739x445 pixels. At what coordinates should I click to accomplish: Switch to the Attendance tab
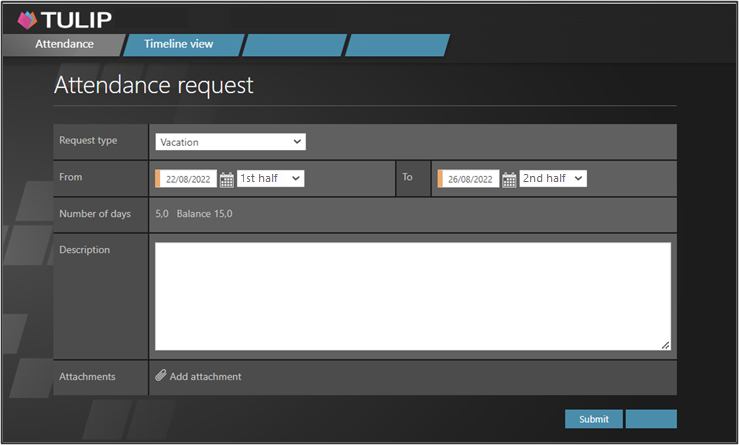point(64,45)
